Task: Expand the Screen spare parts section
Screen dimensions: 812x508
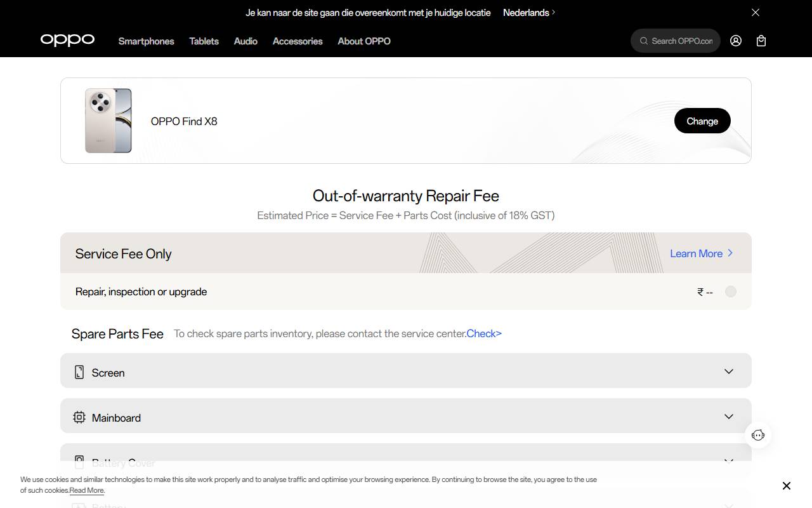Action: click(728, 371)
